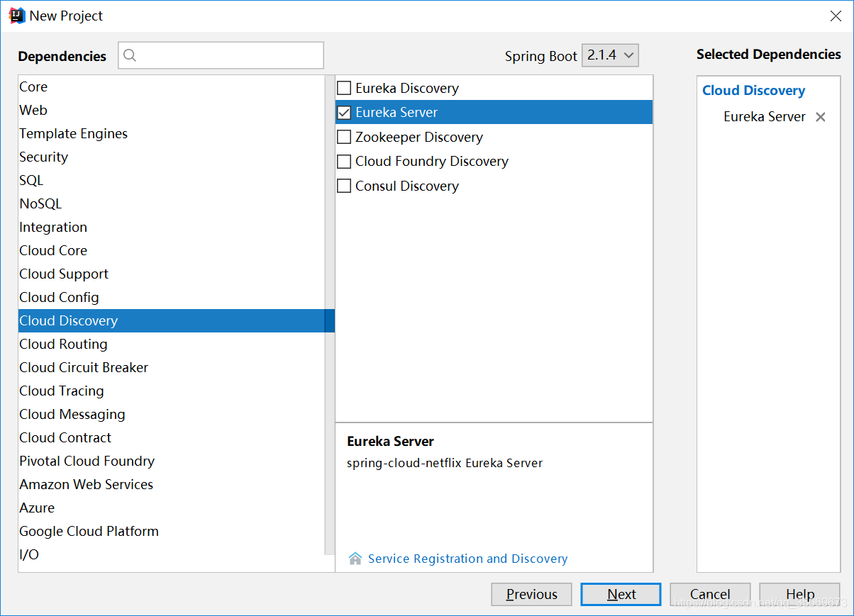This screenshot has height=616, width=854.
Task: Select the highlighted Cloud Discovery category
Action: [172, 320]
